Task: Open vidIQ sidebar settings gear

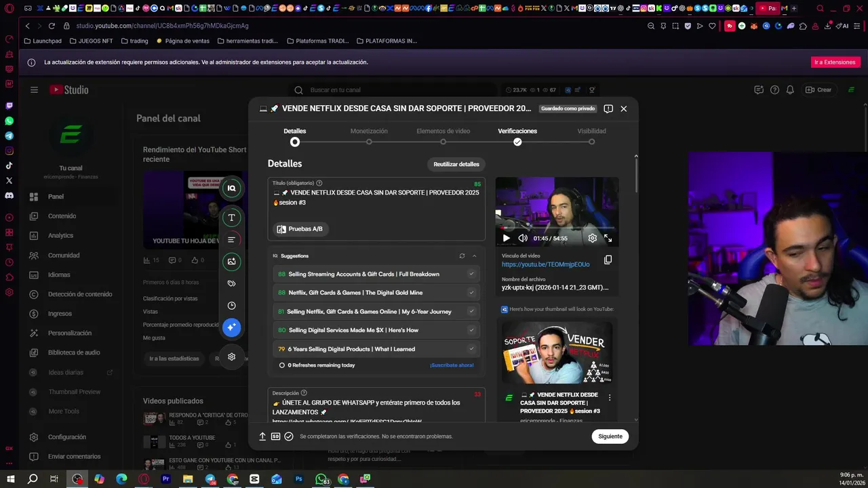Action: point(231,357)
